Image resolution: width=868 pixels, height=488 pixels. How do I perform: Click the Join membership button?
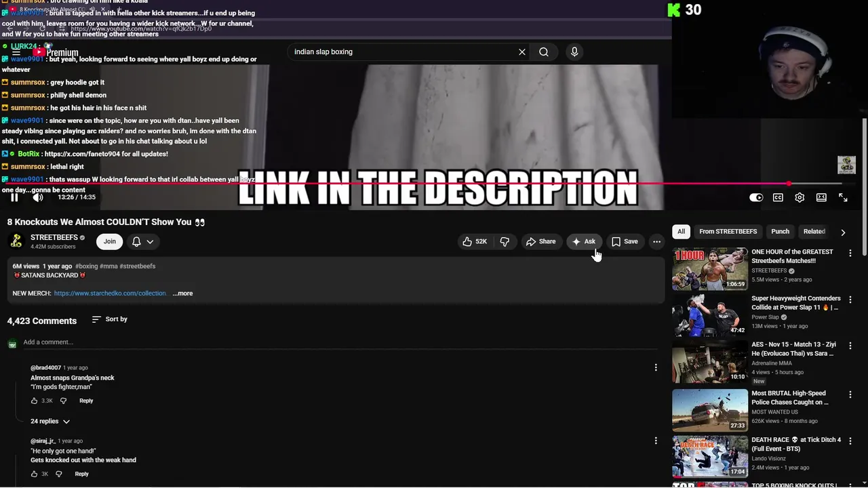coord(110,241)
